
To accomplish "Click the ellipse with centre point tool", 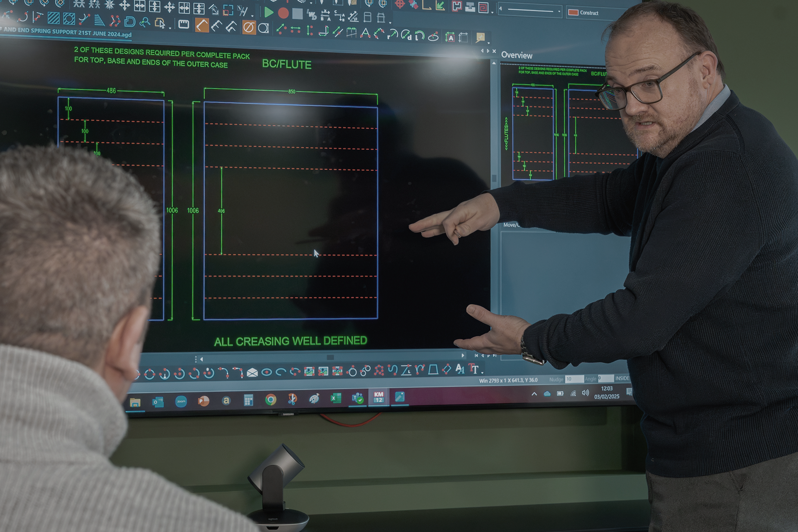I will click(x=434, y=36).
